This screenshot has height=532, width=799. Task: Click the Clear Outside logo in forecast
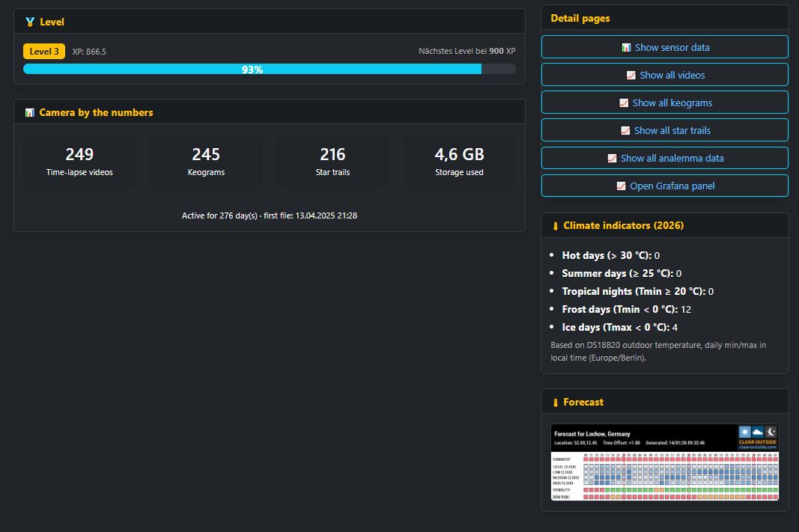point(757,437)
